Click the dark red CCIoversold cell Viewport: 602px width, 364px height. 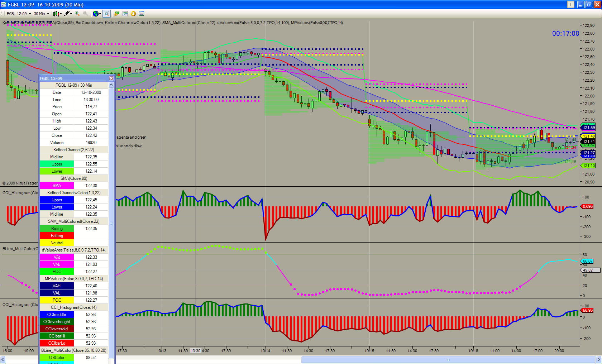(57, 329)
